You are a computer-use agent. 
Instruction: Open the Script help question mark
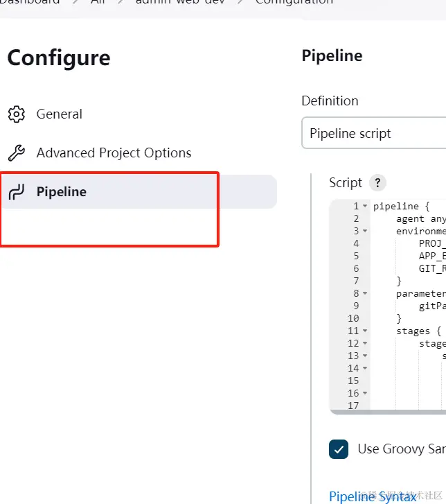(x=377, y=183)
